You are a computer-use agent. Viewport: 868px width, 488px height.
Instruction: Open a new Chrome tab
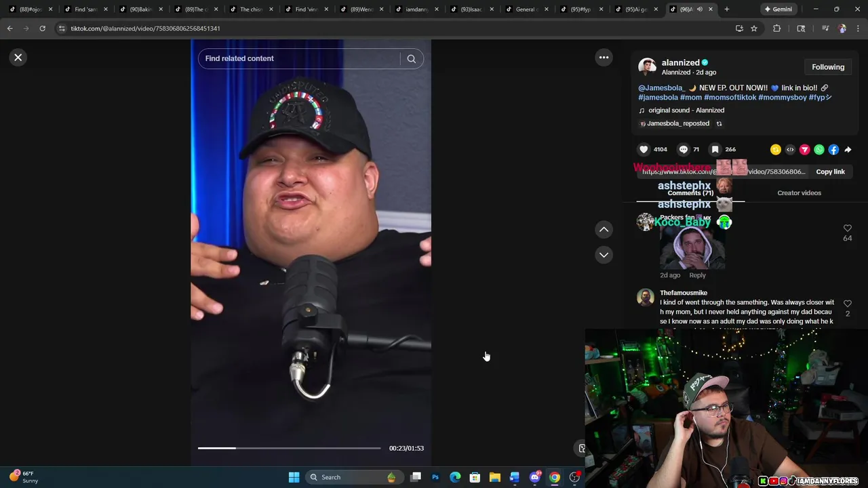point(727,9)
